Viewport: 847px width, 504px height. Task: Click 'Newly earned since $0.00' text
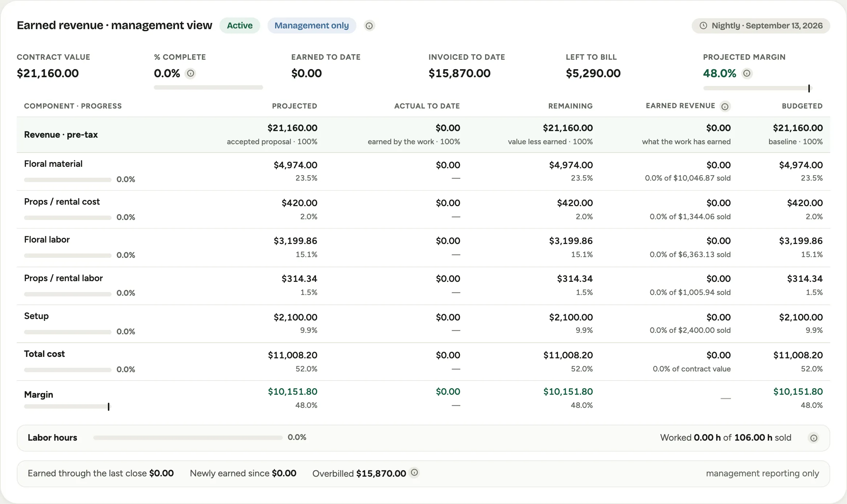coord(243,473)
